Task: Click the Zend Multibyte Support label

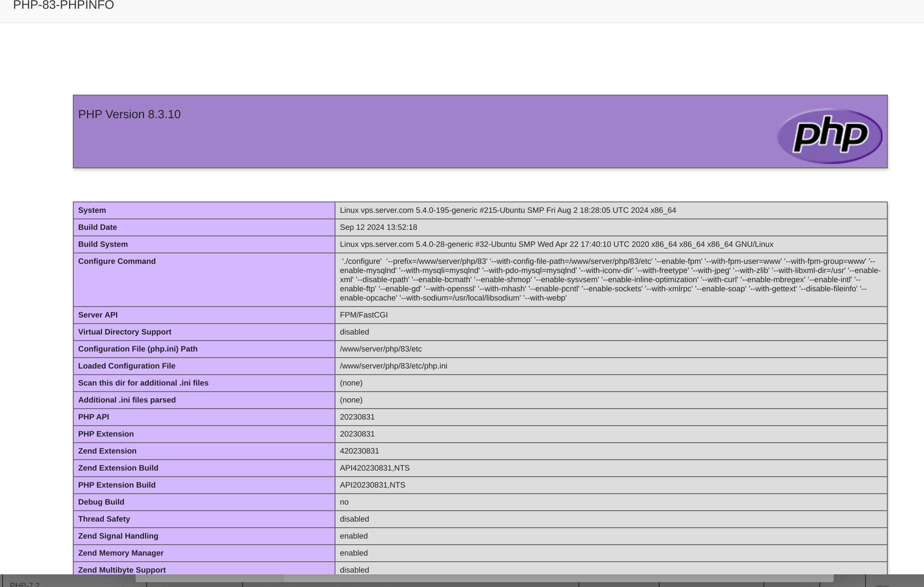Action: point(122,570)
